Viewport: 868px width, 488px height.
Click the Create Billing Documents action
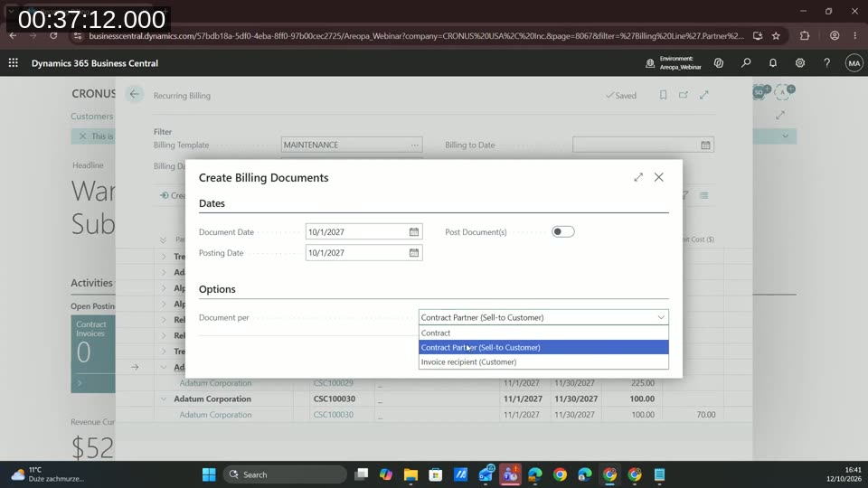(173, 195)
